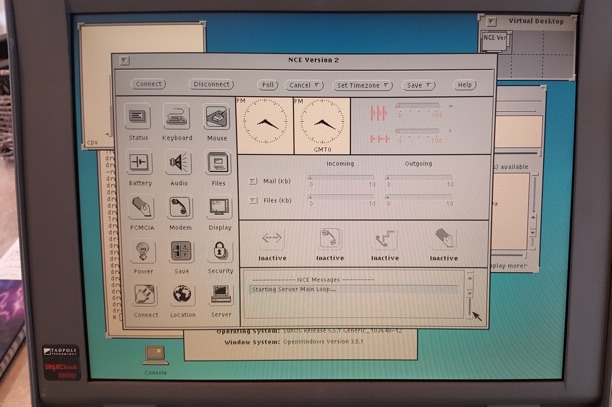Click NCE Ver thumbnail in Virtual Desktop
612x407 pixels.
[x=496, y=41]
